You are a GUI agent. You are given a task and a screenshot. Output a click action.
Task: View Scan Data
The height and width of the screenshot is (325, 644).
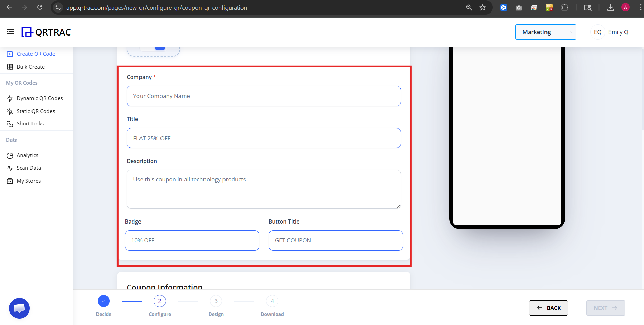coord(29,168)
